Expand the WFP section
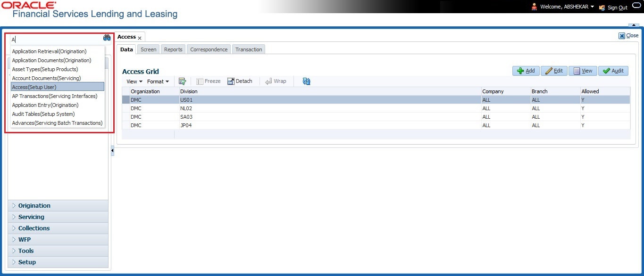The height and width of the screenshot is (276, 644). pos(58,240)
